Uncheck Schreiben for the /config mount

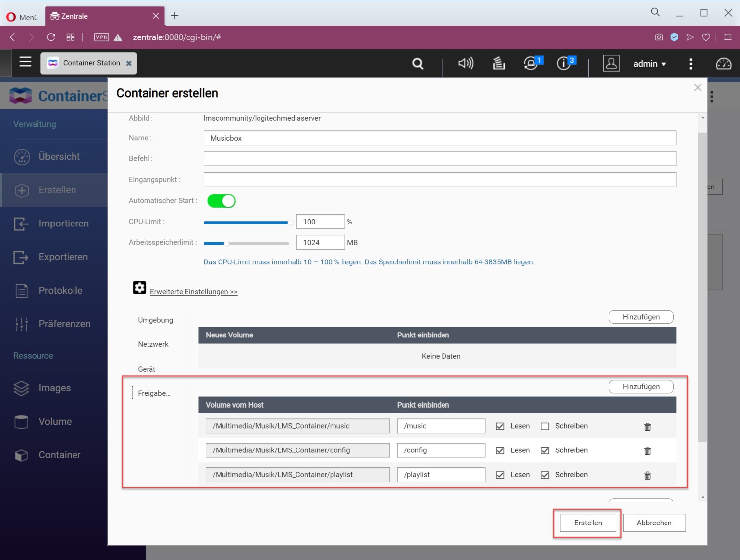click(545, 450)
